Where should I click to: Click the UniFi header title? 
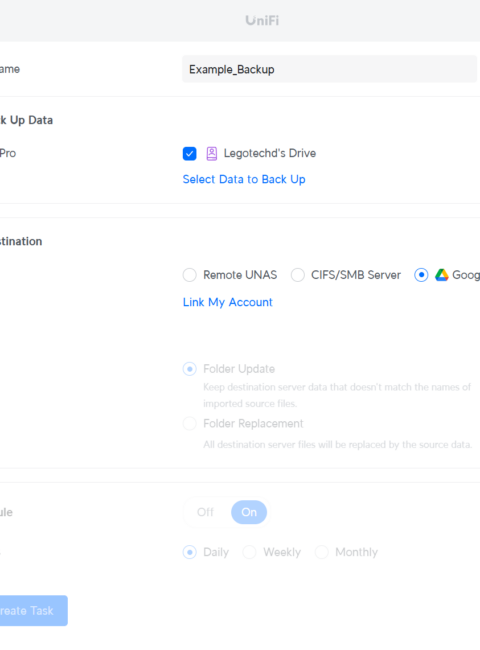tap(262, 20)
